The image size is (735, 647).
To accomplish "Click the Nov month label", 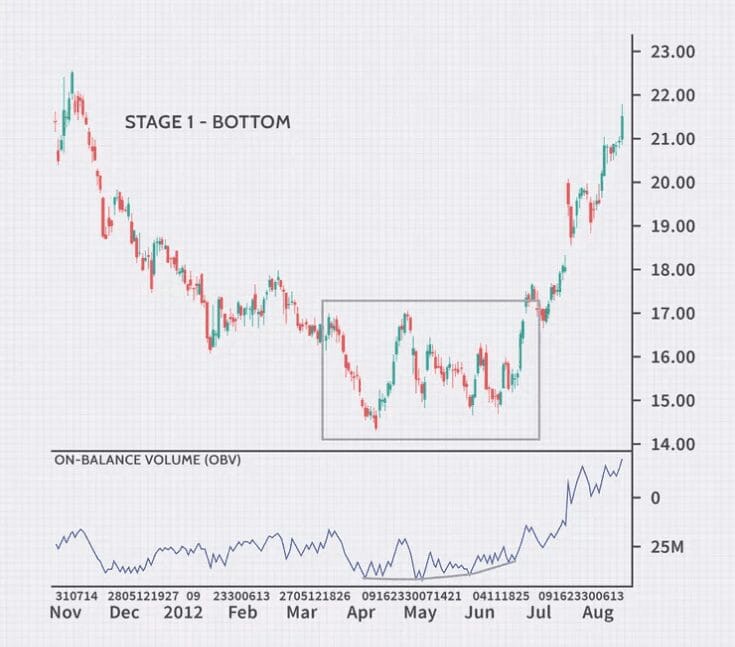I will click(66, 612).
